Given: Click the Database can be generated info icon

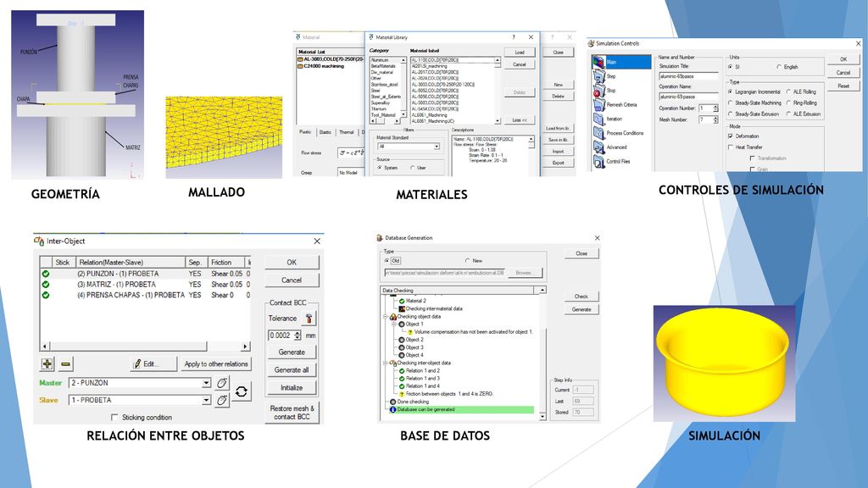Looking at the screenshot, I should 392,409.
